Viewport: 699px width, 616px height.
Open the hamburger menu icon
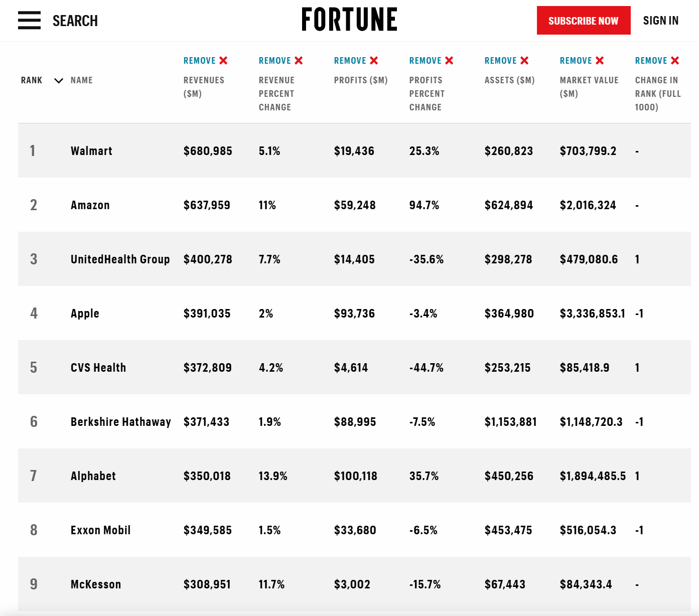click(x=29, y=21)
